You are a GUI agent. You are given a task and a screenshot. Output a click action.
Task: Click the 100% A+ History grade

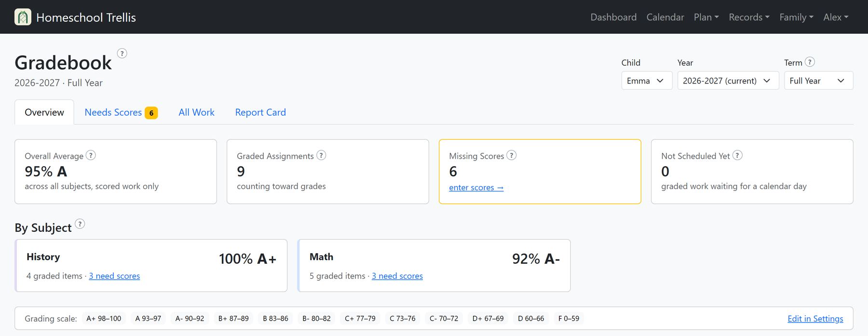pyautogui.click(x=248, y=259)
